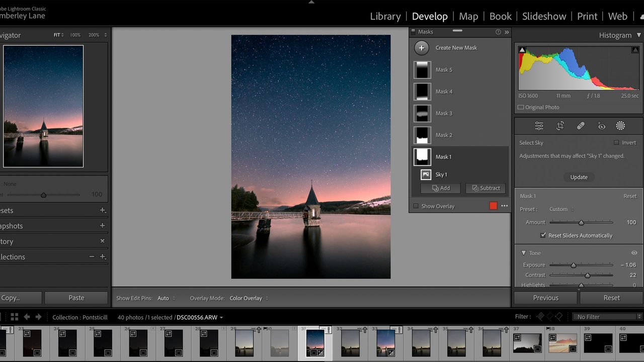Open Show Edit Pins Auto dropdown

167,298
